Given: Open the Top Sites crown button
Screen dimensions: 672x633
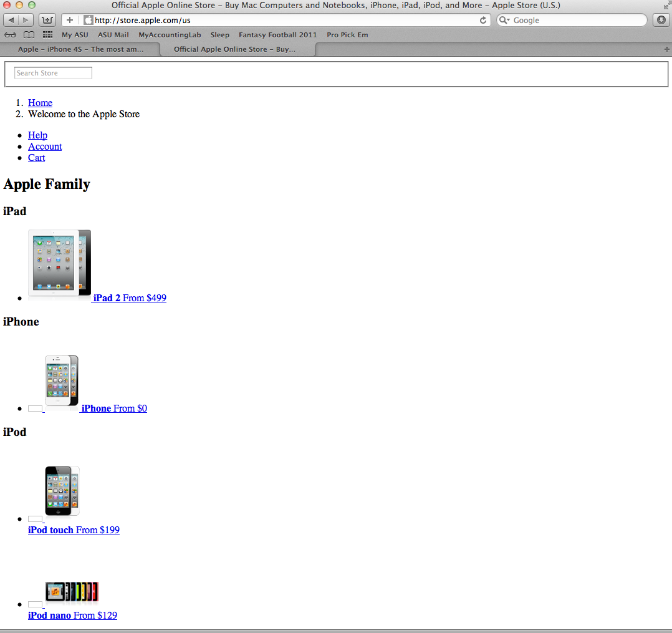Looking at the screenshot, I should point(47,20).
